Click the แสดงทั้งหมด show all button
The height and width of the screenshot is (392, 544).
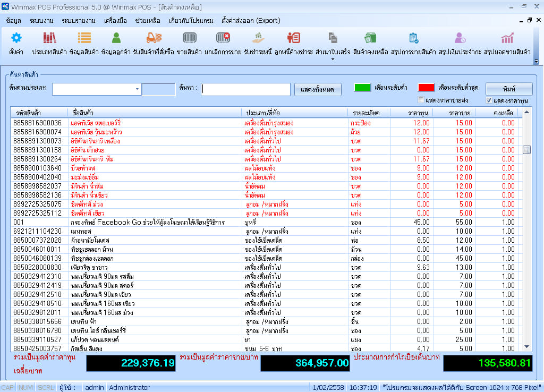point(318,89)
